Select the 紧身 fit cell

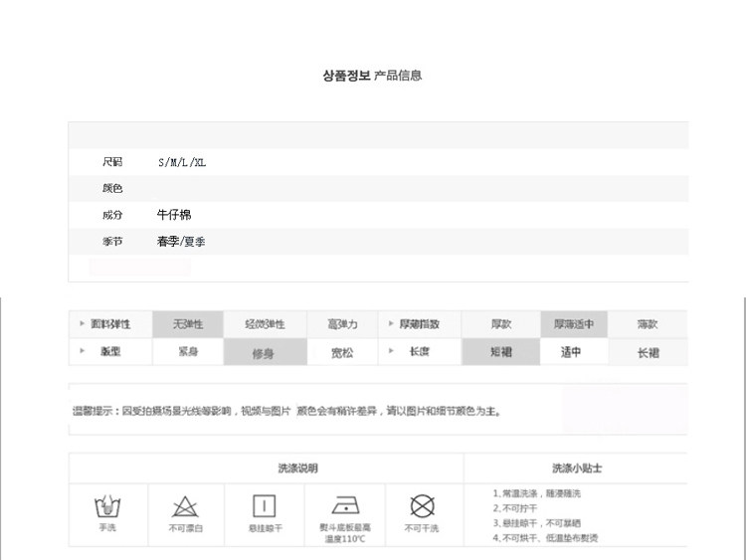coord(188,352)
